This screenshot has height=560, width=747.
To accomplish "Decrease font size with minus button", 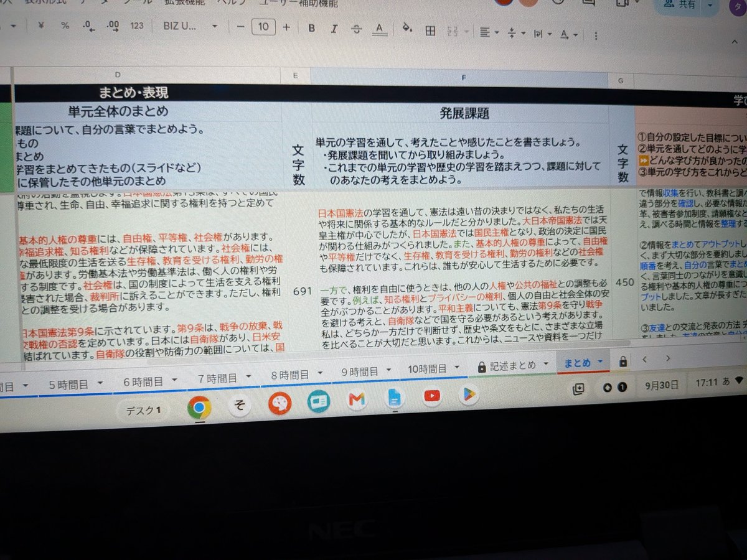I will pyautogui.click(x=241, y=27).
